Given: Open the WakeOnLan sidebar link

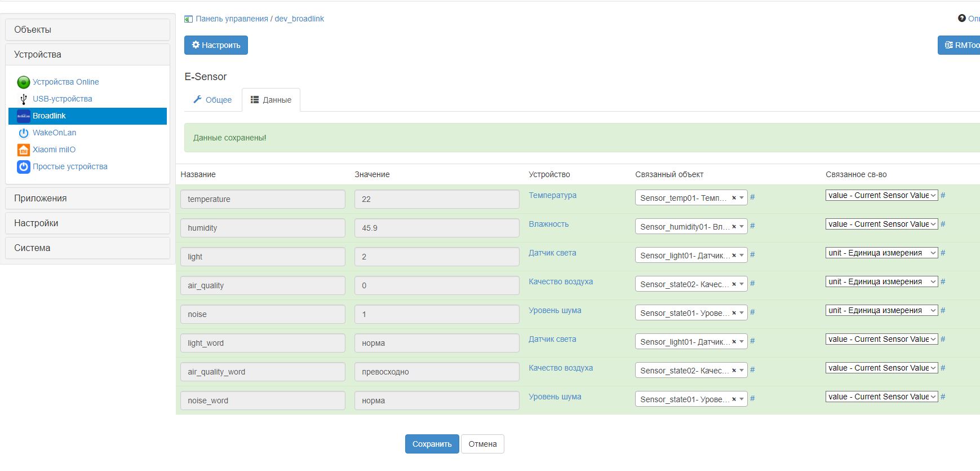Looking at the screenshot, I should [x=54, y=133].
